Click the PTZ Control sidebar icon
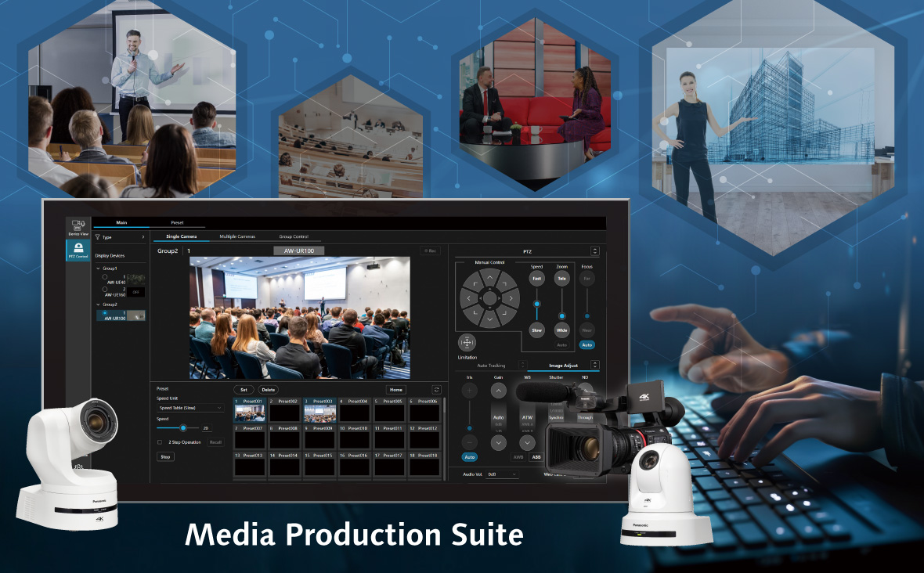924x573 pixels. [x=78, y=250]
